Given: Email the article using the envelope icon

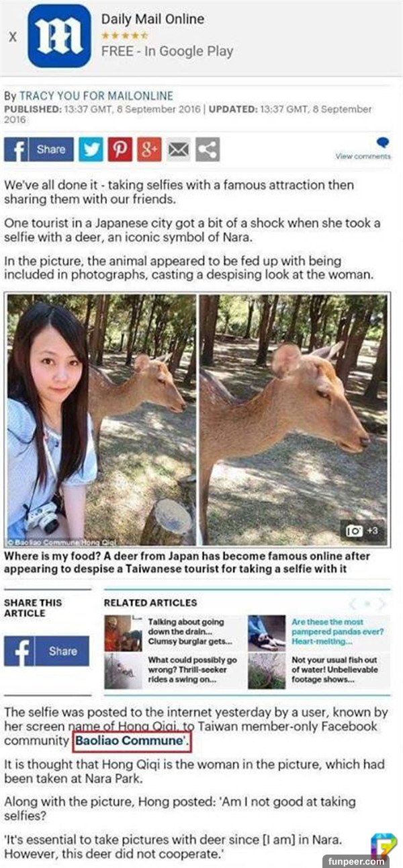Looking at the screenshot, I should (179, 149).
